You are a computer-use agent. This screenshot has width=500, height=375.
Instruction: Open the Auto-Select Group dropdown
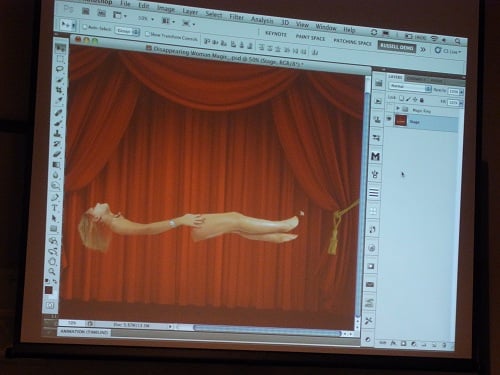127,31
